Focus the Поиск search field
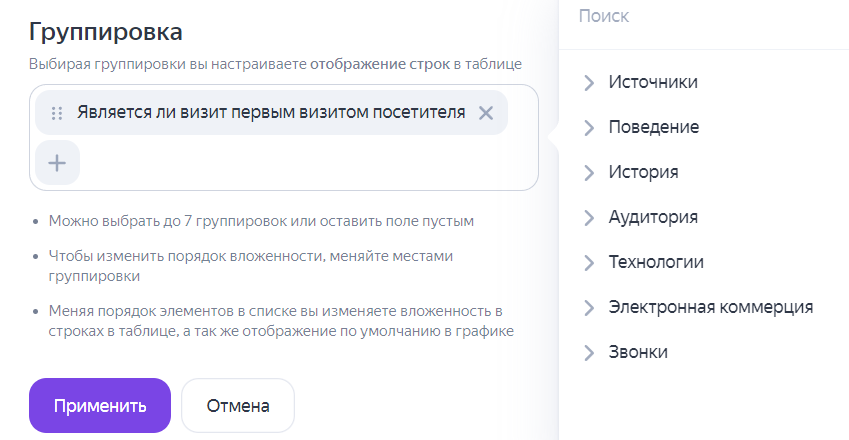The height and width of the screenshot is (440, 849). pos(700,16)
